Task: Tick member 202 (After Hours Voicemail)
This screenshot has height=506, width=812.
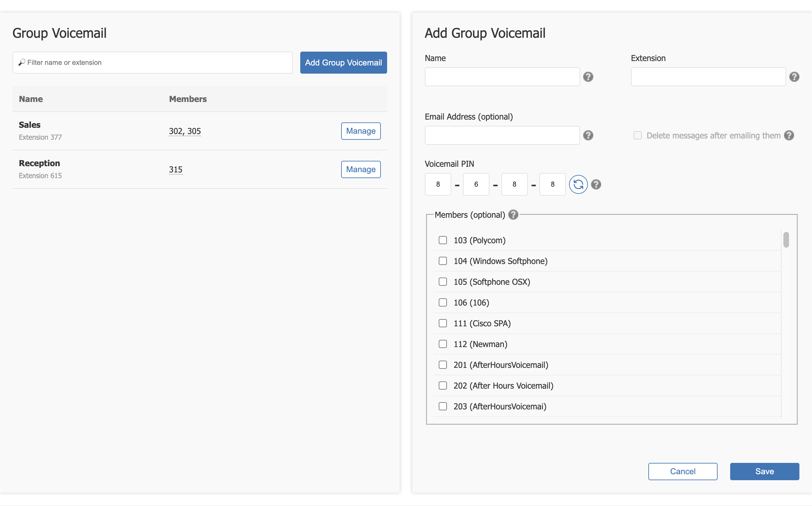Action: (443, 385)
